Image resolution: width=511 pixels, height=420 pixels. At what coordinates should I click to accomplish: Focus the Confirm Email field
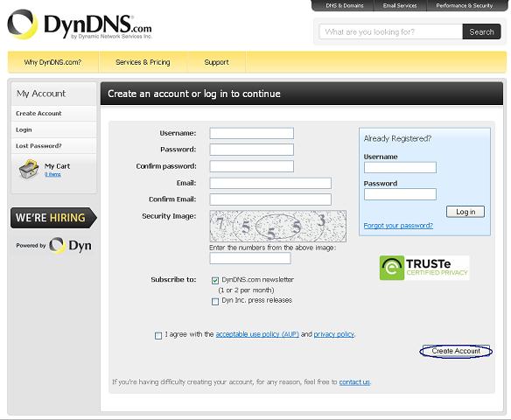click(x=270, y=199)
